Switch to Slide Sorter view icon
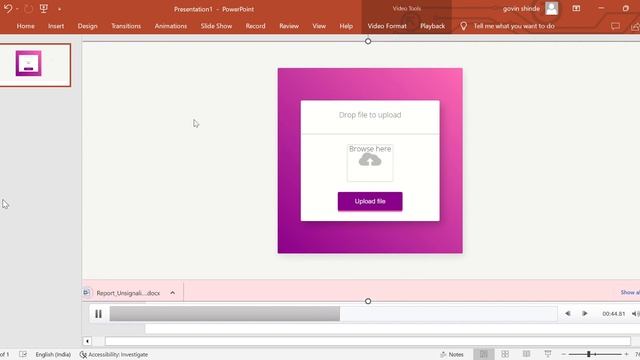 click(x=505, y=354)
